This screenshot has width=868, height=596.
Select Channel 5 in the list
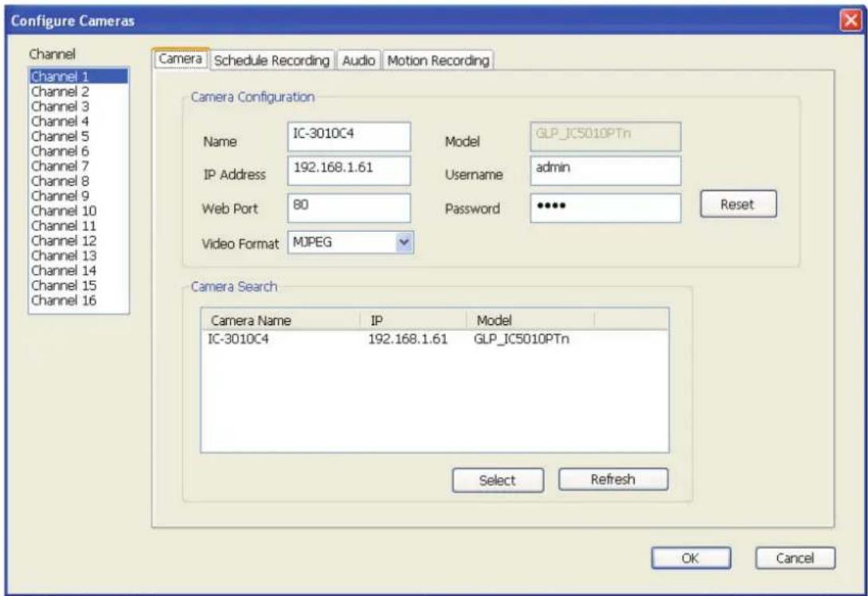coord(79,136)
